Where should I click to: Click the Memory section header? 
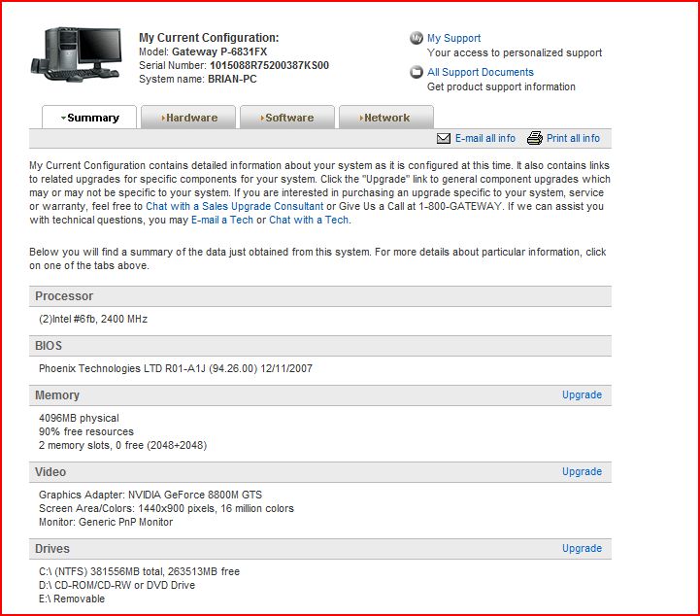[320, 395]
